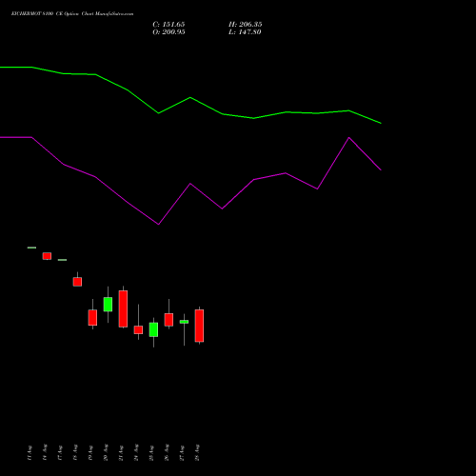
Task: Click the 27 Aug date axis label
Action: [182, 452]
